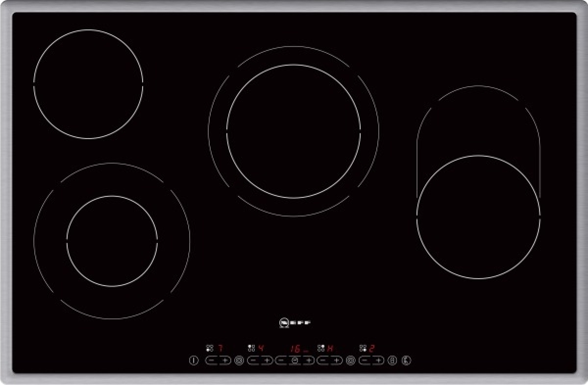
Task: Toggle the child lock padlock key
Action: pos(392,361)
